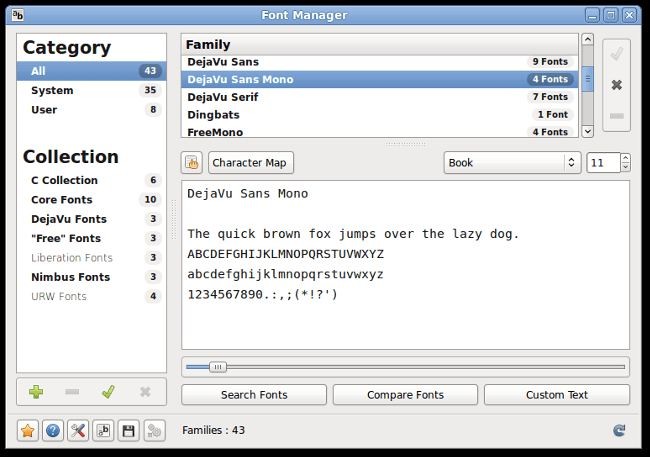This screenshot has width=650, height=457.
Task: Click the family list scrollbar thumb
Action: 587,79
